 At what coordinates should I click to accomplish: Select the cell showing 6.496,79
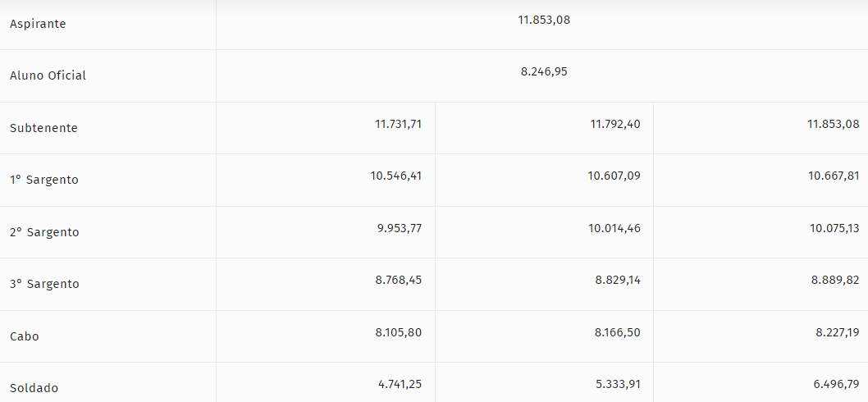836,384
